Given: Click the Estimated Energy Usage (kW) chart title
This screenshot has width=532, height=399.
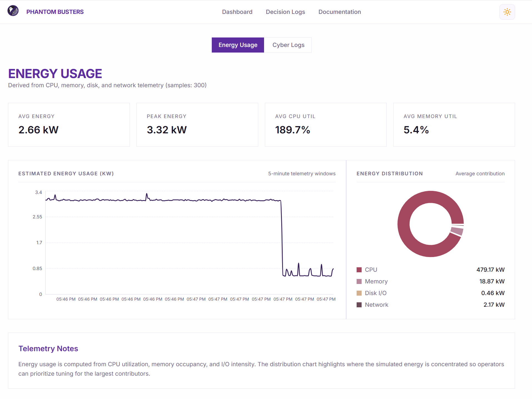Looking at the screenshot, I should pos(66,174).
